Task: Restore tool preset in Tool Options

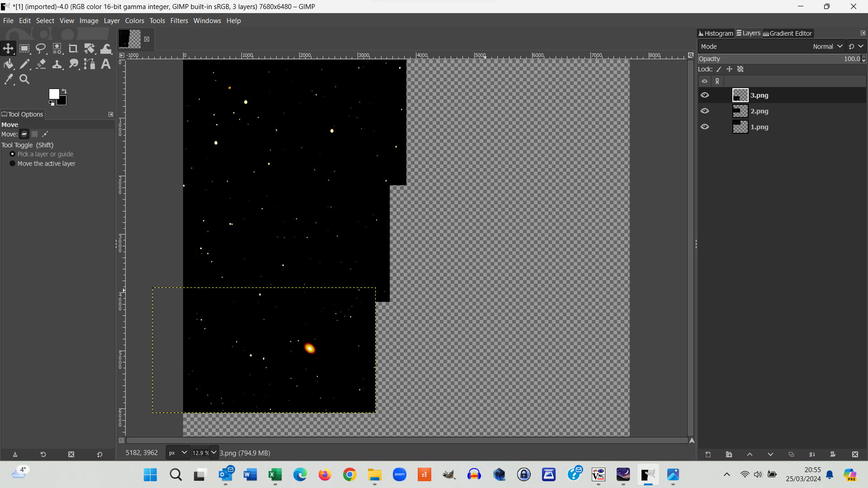Action: [43, 455]
